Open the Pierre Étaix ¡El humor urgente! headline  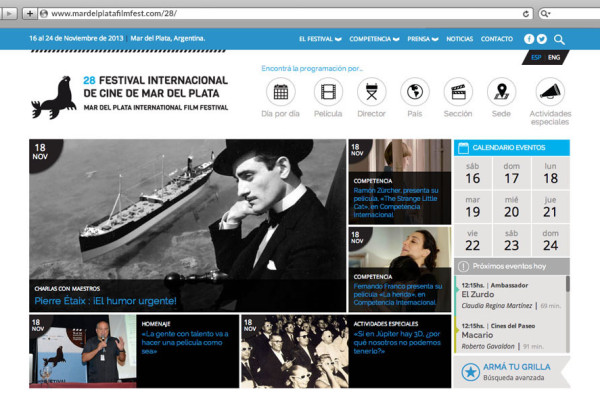pyautogui.click(x=105, y=301)
